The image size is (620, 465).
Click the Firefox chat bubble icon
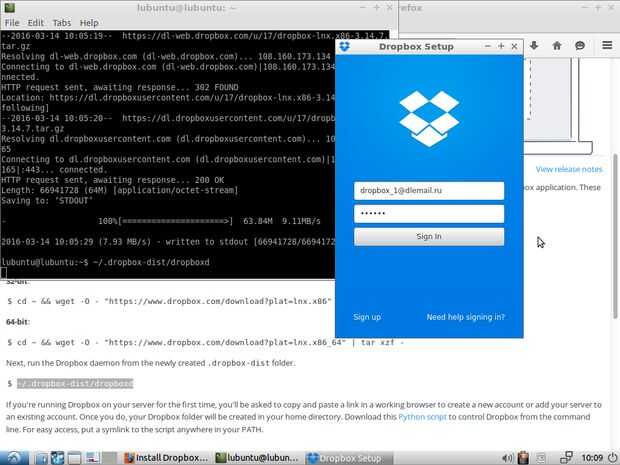tap(580, 45)
